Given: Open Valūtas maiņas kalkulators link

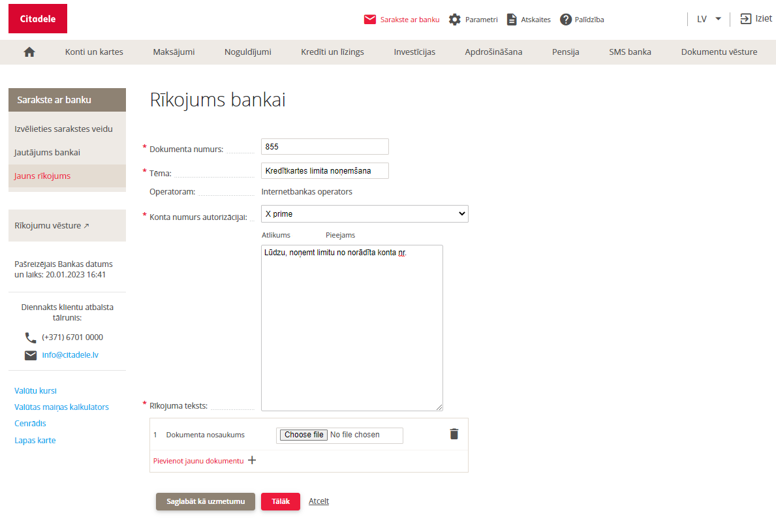Looking at the screenshot, I should pyautogui.click(x=61, y=407).
